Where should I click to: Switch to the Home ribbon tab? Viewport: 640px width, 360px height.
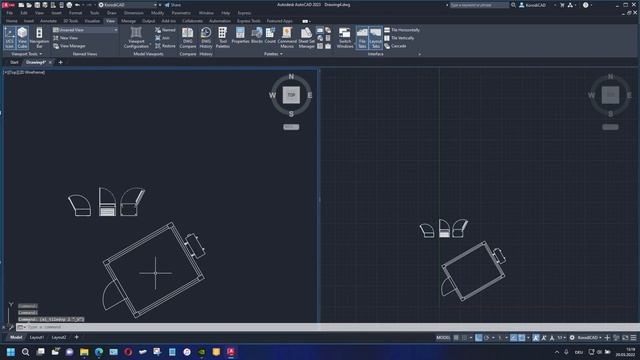coord(12,21)
